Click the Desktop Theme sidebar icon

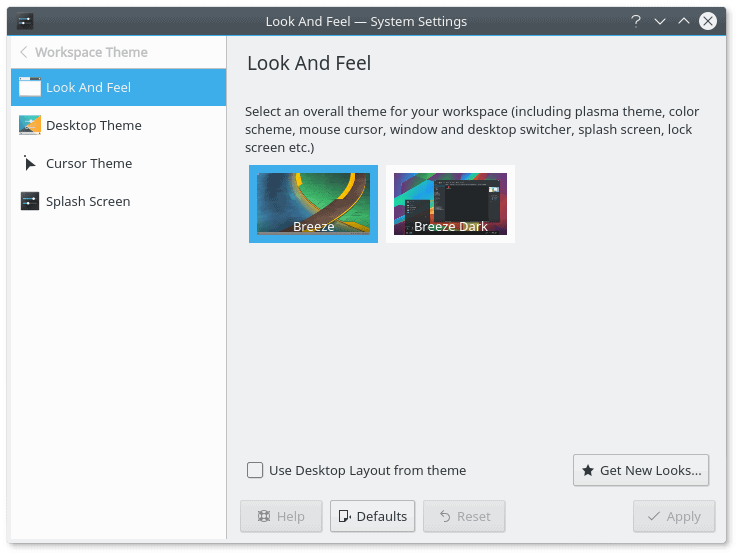click(30, 125)
